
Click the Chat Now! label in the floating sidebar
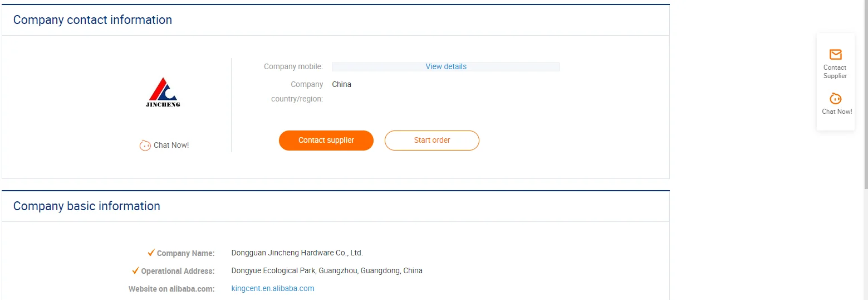click(837, 112)
